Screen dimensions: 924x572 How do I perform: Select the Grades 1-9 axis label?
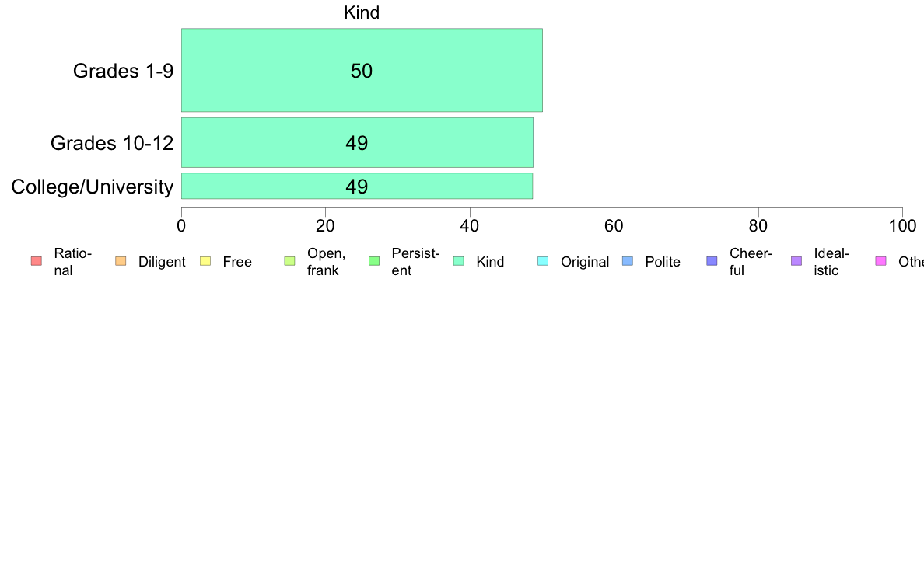click(123, 71)
